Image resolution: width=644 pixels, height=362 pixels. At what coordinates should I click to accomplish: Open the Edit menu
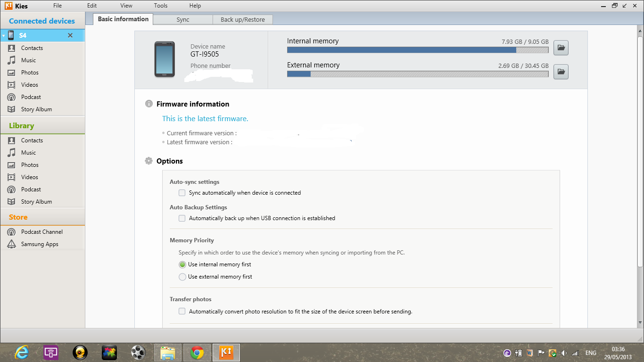tap(92, 6)
